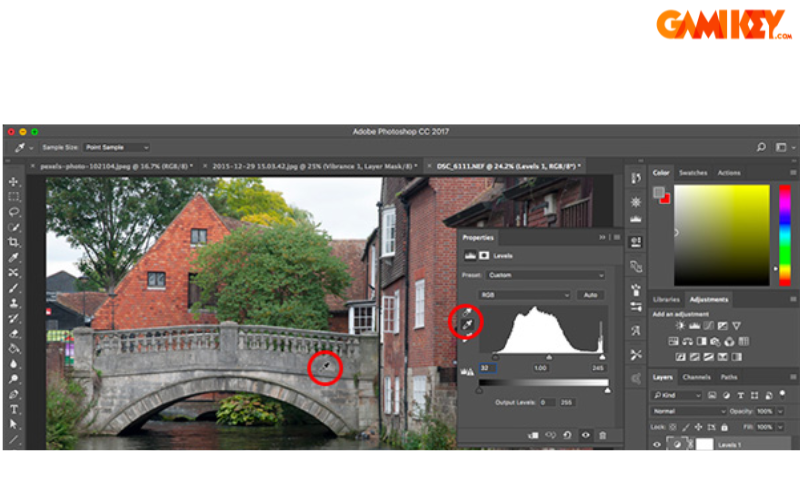
Task: Select the Type tool
Action: click(x=14, y=409)
